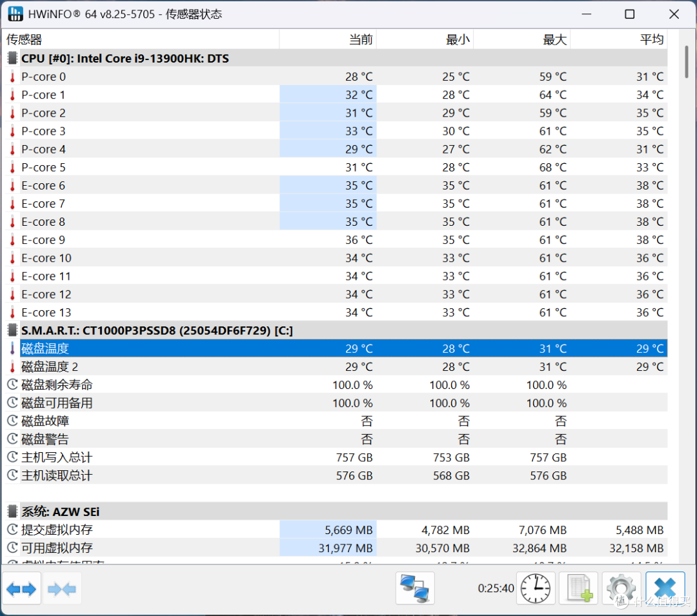This screenshot has width=697, height=616.
Task: Click the chip icon of 系统: AZW SEi group
Action: [12, 512]
